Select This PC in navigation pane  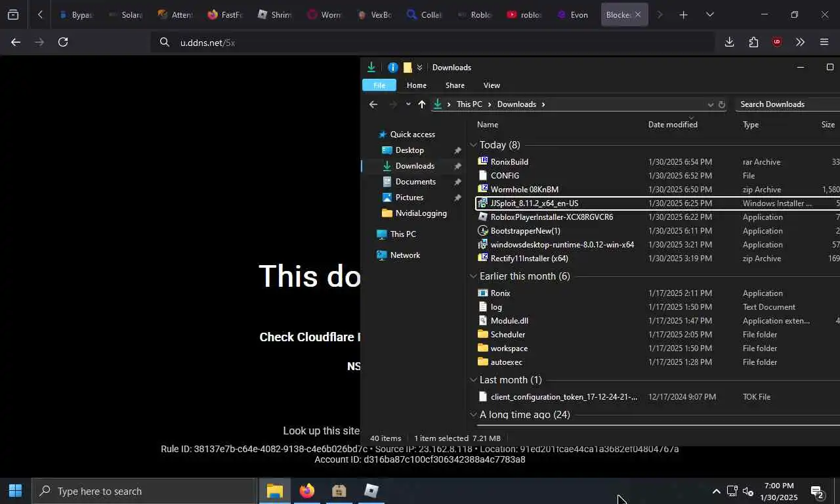pos(403,234)
